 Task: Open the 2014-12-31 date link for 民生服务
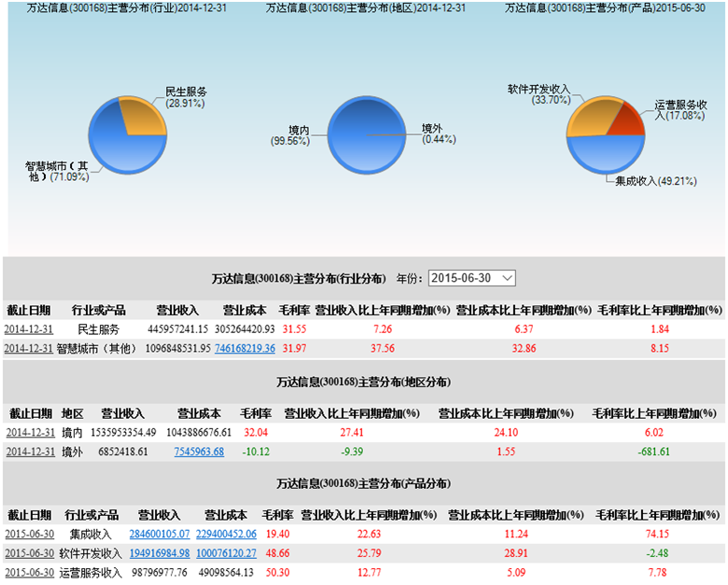(x=29, y=329)
